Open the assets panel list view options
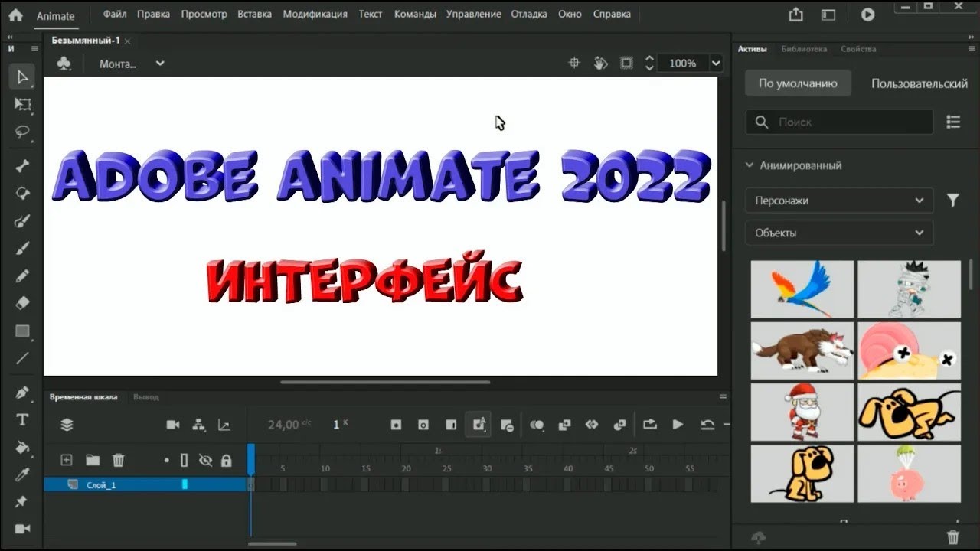The image size is (980, 551). [x=953, y=122]
